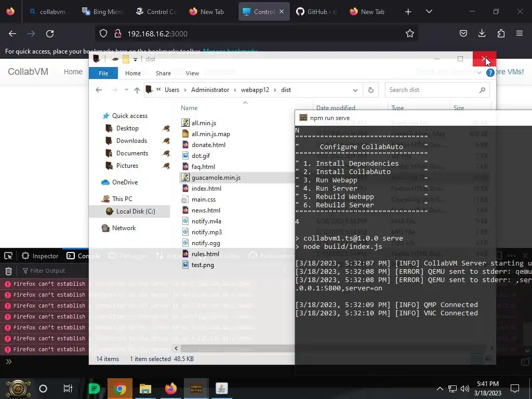
Task: Open Windows Start button
Action: click(x=18, y=389)
